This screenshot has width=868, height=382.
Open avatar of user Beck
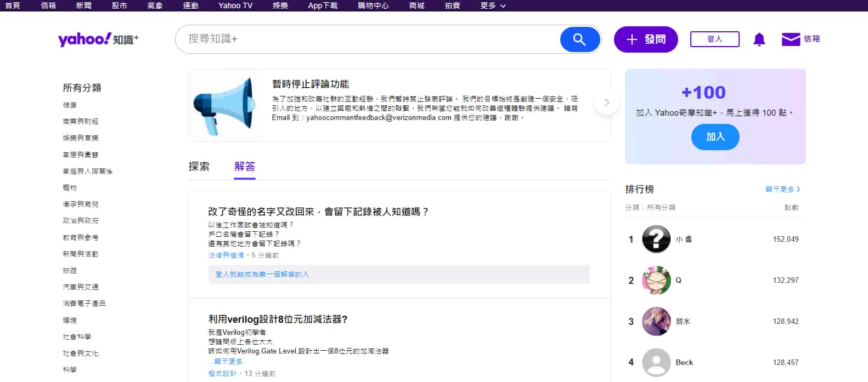656,362
